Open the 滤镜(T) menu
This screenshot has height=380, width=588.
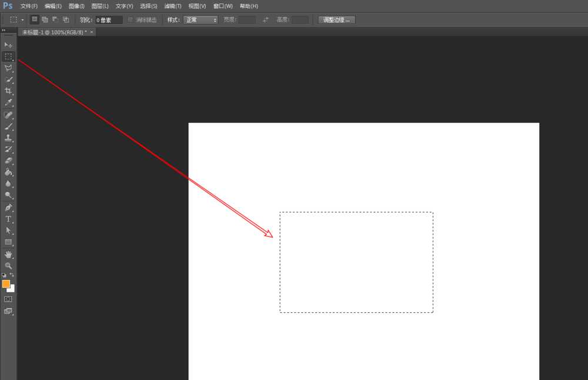[x=173, y=6]
